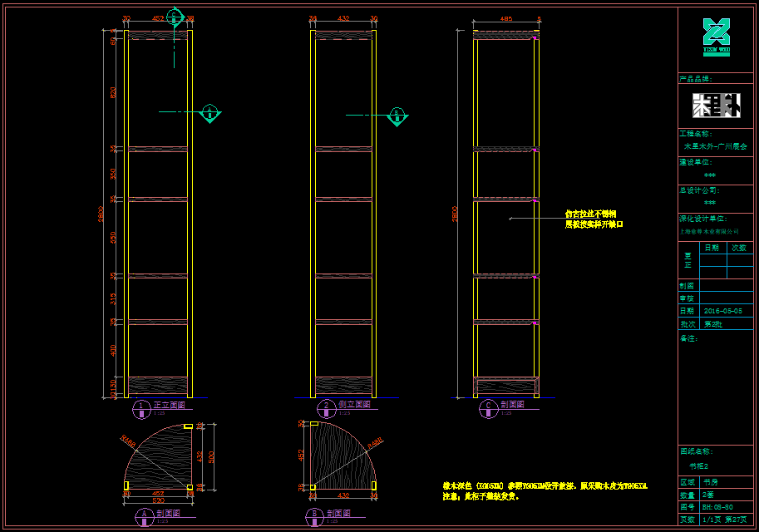This screenshot has width=759, height=532.
Task: Select the R488 radius label on plan section B
Action: (375, 443)
